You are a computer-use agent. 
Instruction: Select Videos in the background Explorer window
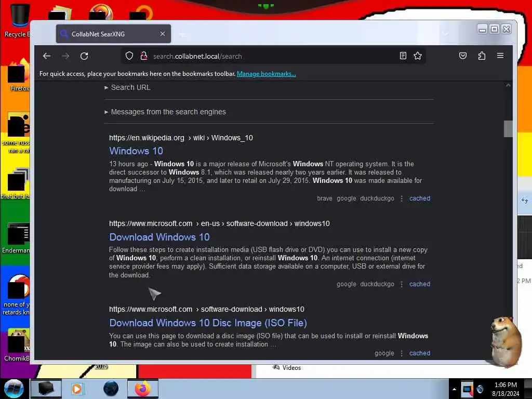[x=287, y=368]
